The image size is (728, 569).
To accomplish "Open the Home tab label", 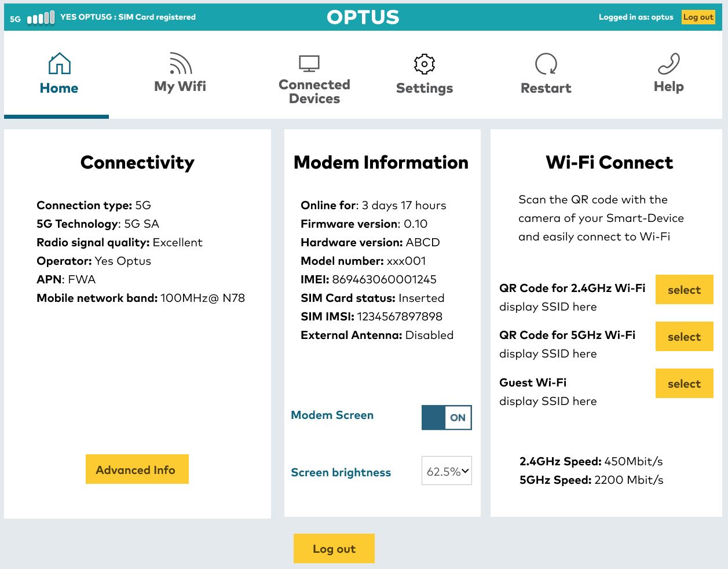I will (x=59, y=88).
